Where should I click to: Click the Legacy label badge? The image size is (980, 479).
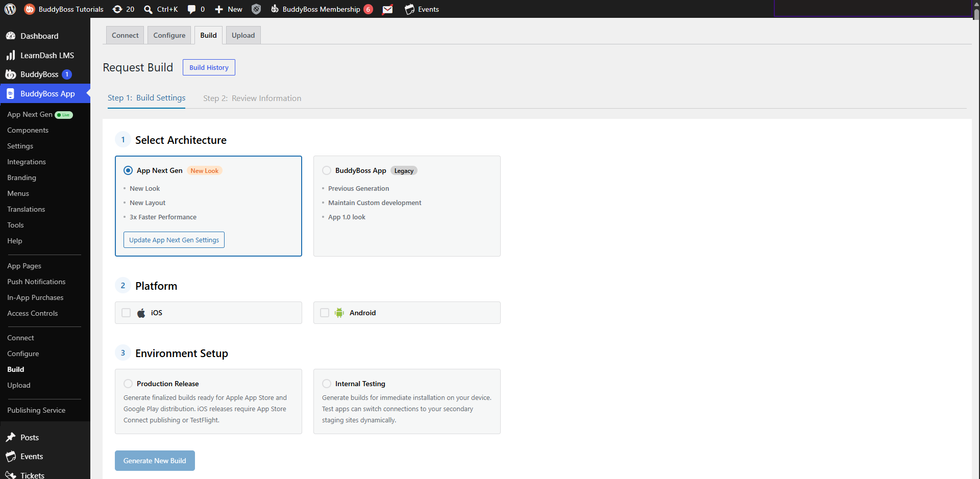click(x=404, y=171)
